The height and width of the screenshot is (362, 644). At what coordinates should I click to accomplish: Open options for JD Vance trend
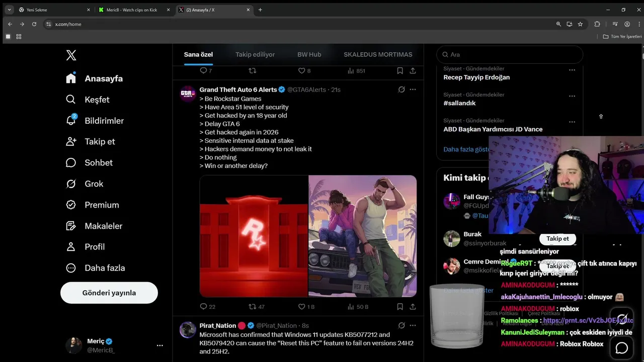[572, 122]
